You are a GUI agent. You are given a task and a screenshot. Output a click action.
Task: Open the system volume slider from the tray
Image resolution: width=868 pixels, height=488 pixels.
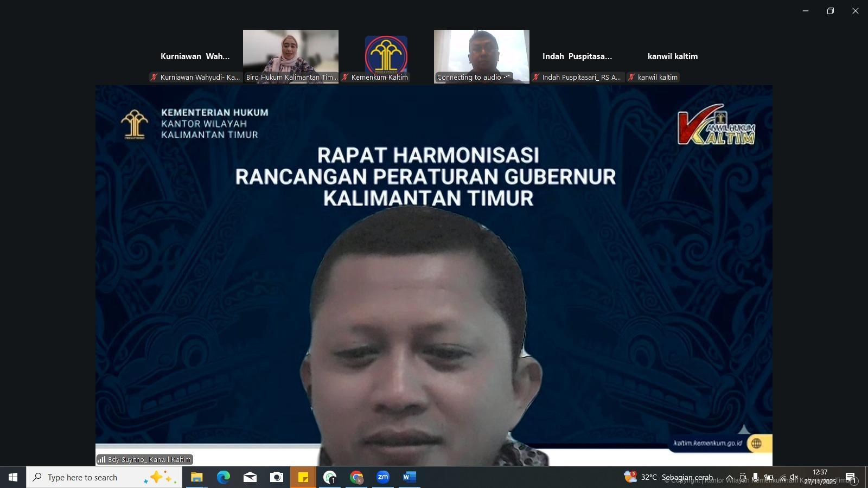[x=794, y=477]
